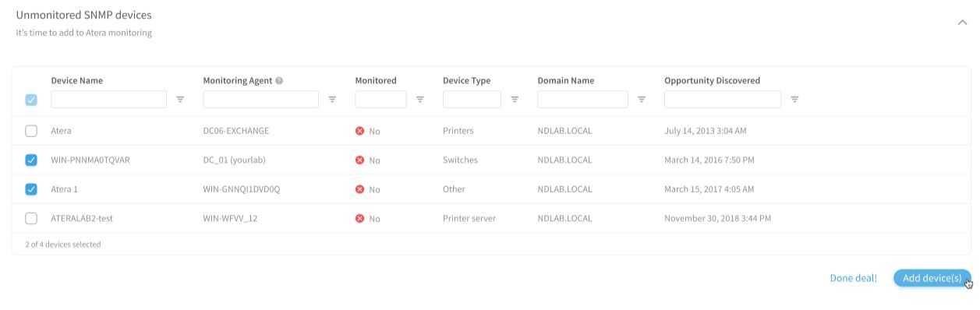980x310 pixels.
Task: Focus the Monitoring Agent filter field
Action: point(260,99)
